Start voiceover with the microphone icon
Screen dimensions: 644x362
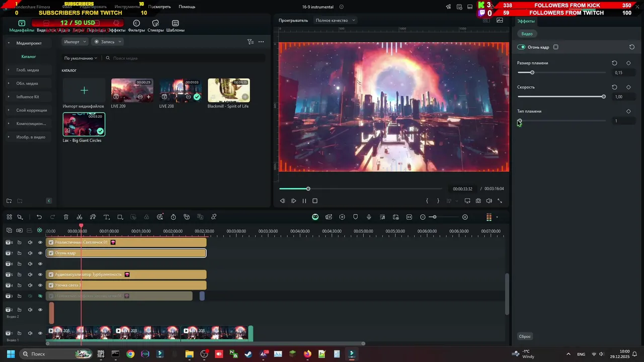coord(369,217)
